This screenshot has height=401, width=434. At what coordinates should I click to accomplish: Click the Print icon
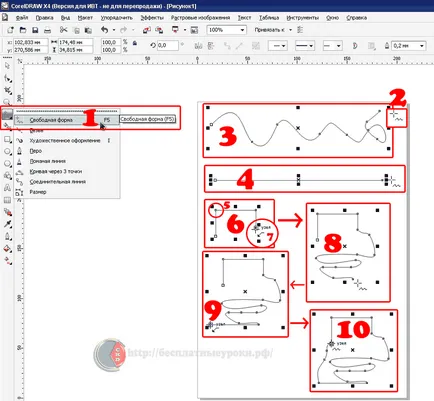47,30
